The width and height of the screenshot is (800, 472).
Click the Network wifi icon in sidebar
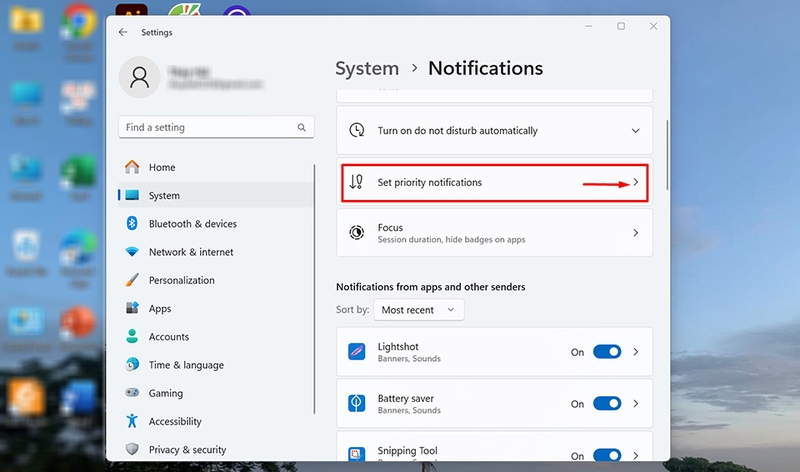pos(132,252)
